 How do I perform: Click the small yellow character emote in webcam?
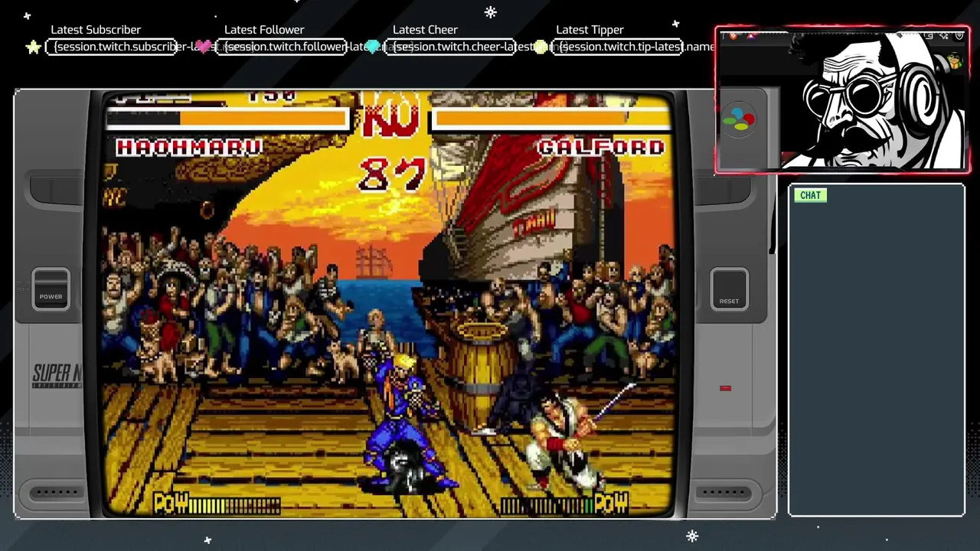click(954, 61)
